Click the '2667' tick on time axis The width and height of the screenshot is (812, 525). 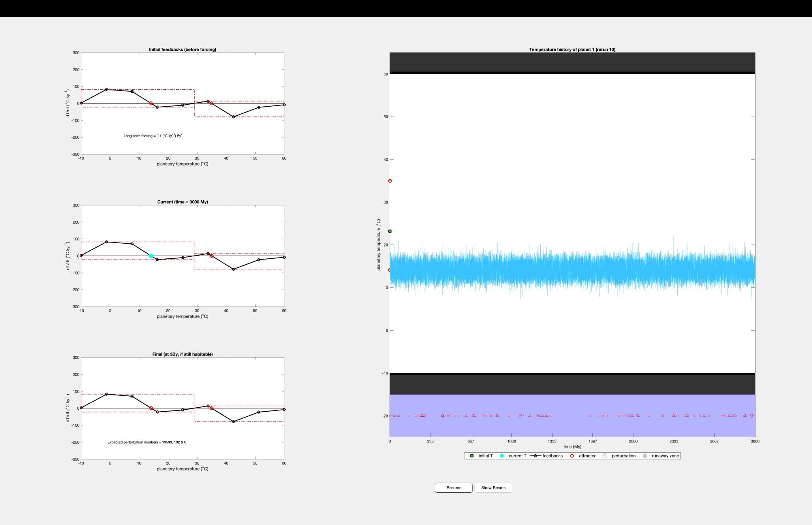[x=714, y=441]
